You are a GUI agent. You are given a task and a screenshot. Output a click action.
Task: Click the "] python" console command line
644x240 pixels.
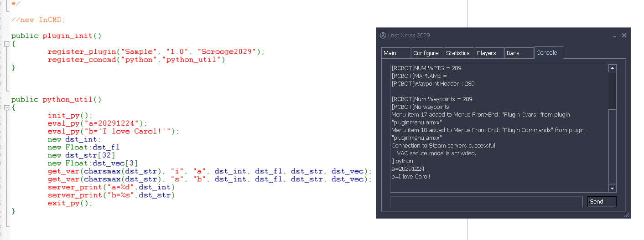click(402, 161)
